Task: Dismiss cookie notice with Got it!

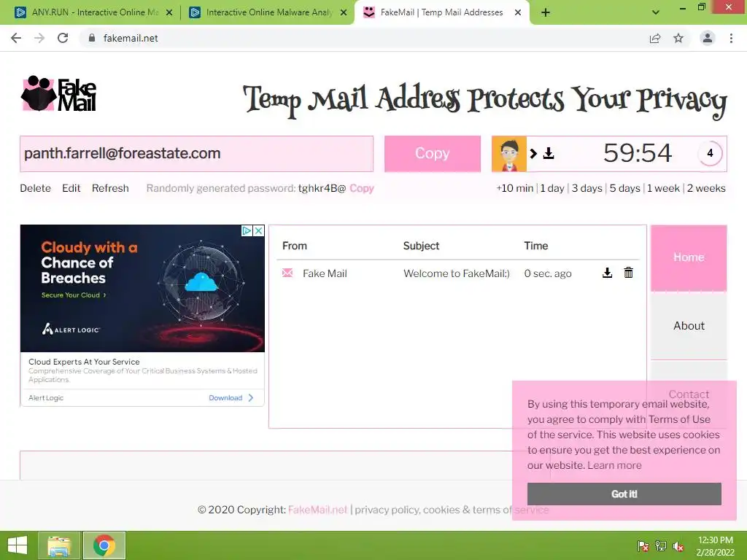Action: (624, 494)
